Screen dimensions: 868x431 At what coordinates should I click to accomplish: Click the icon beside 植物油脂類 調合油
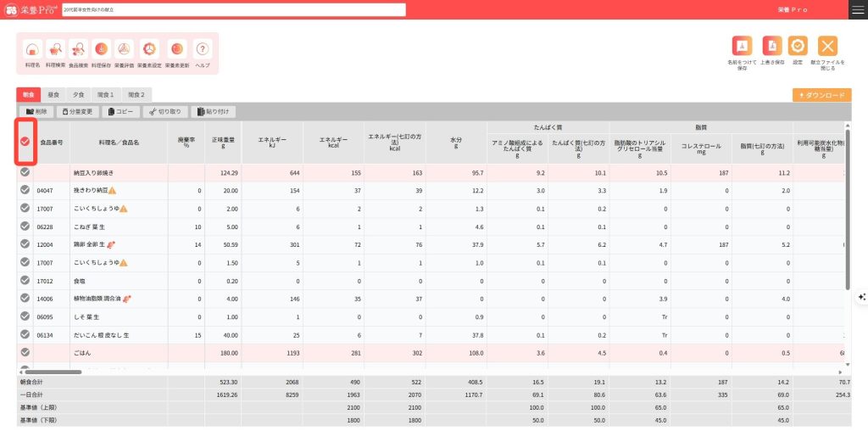tap(127, 299)
